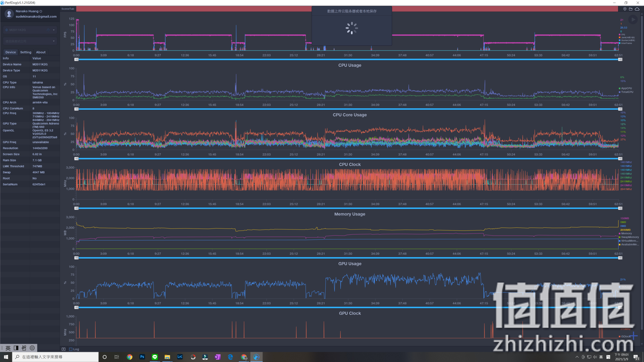Start recording with the play button
This screenshot has width=644, height=362.
pos(633,19)
